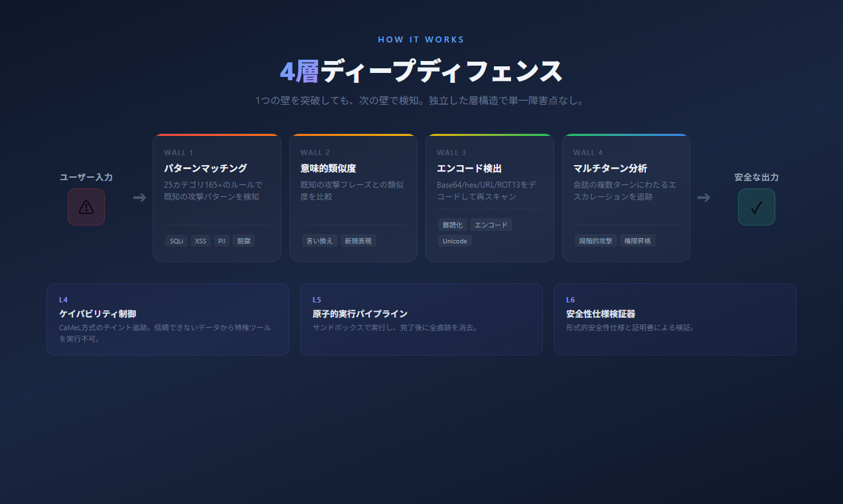Click the 安全な出力 label
843x504 pixels.
click(757, 177)
